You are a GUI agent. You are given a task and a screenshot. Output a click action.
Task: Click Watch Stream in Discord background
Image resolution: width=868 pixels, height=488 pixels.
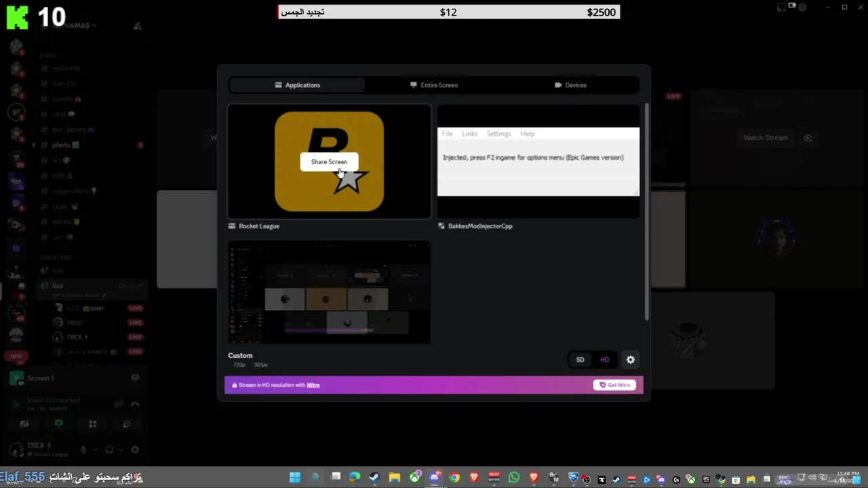tap(765, 138)
